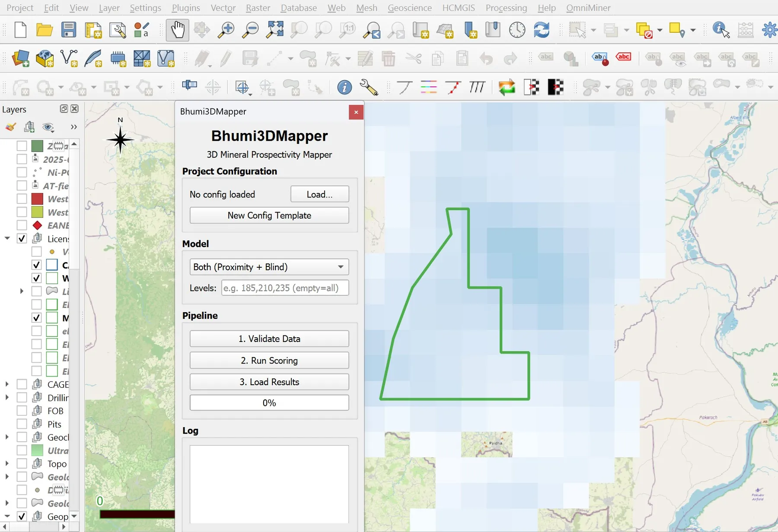Toggle the Topo group checkbox
778x532 pixels.
pos(22,464)
